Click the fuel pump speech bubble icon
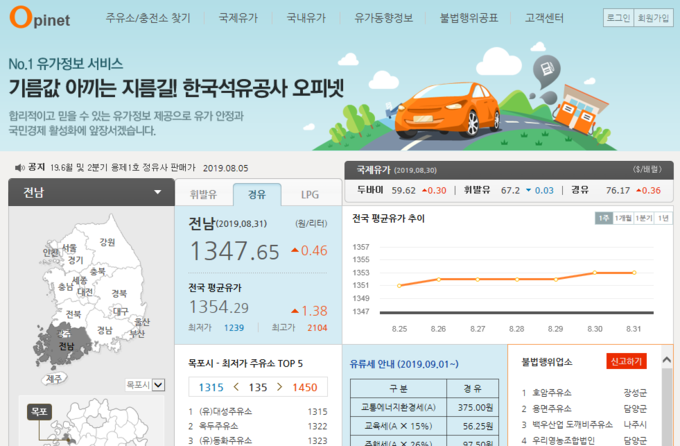Screen dimensions: 680x446 [546, 70]
